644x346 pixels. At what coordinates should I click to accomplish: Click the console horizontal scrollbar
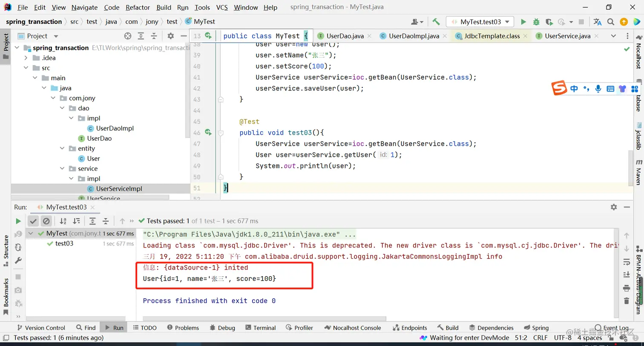click(x=264, y=318)
